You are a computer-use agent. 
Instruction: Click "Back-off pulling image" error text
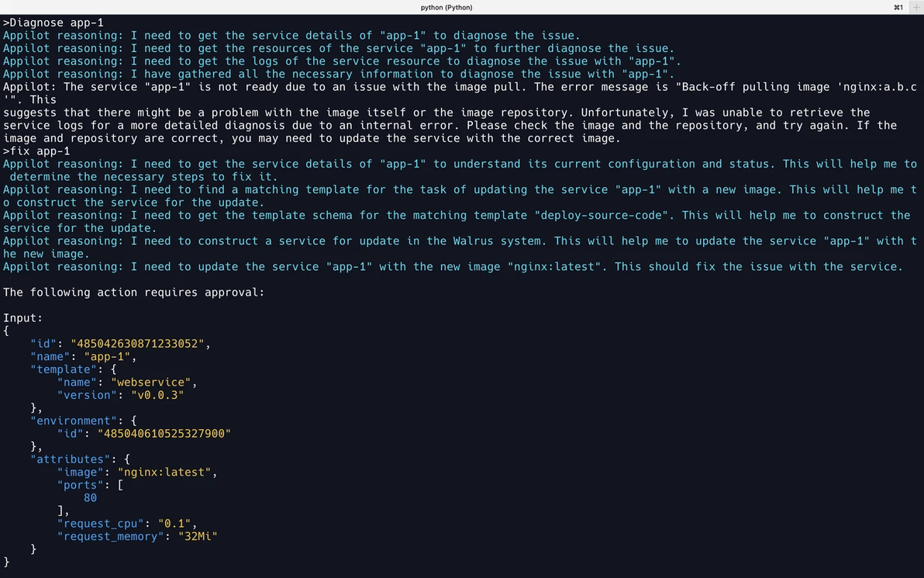coord(749,87)
